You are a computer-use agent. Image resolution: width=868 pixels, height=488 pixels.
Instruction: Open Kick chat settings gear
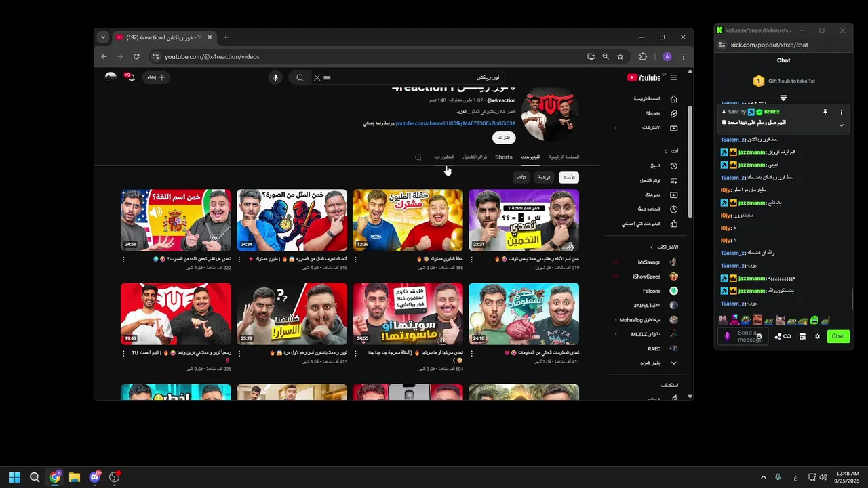[x=817, y=336]
